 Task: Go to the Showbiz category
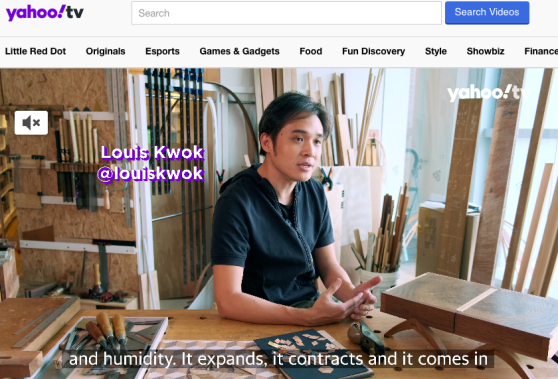(485, 51)
